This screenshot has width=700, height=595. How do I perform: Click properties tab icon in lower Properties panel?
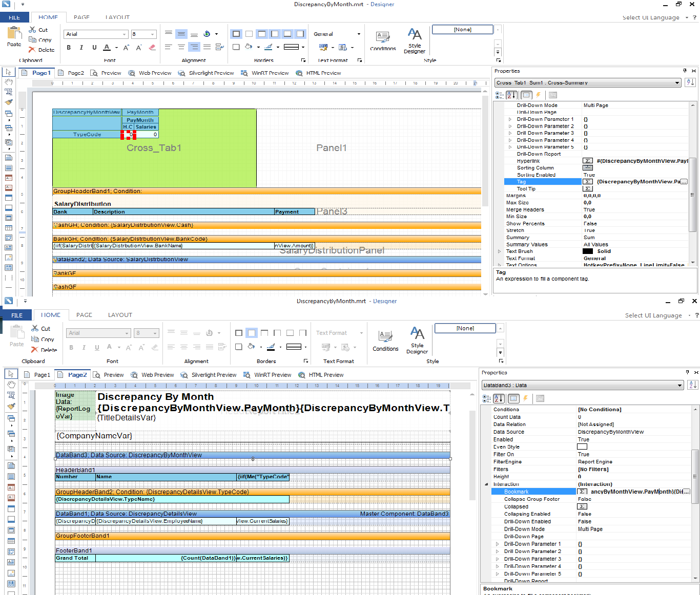513,398
